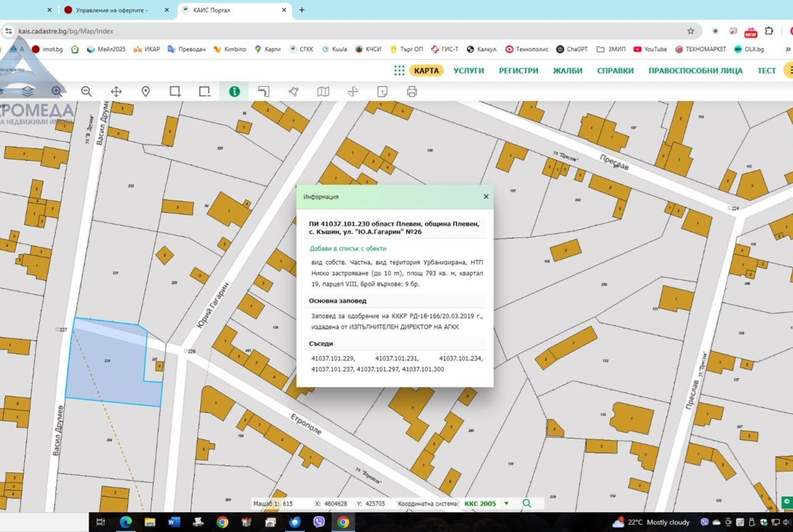Select the polygon drawing tool
Viewport: 793px width, 532px height.
(293, 91)
